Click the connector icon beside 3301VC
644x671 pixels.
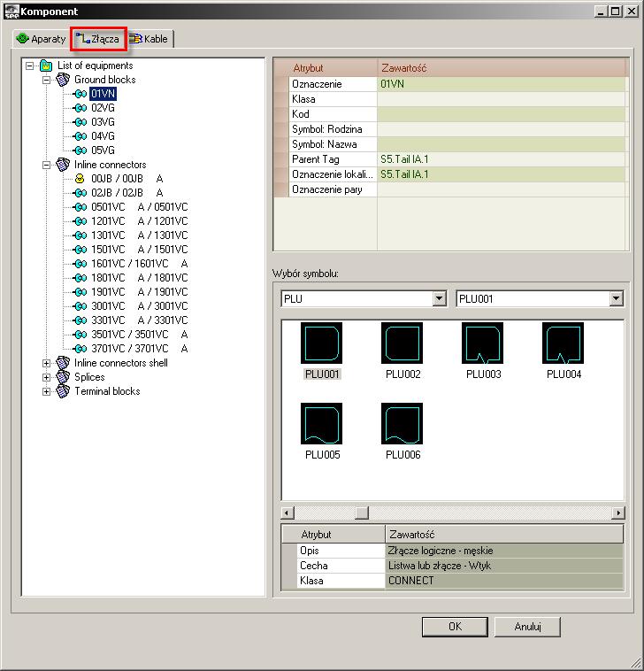click(x=80, y=320)
